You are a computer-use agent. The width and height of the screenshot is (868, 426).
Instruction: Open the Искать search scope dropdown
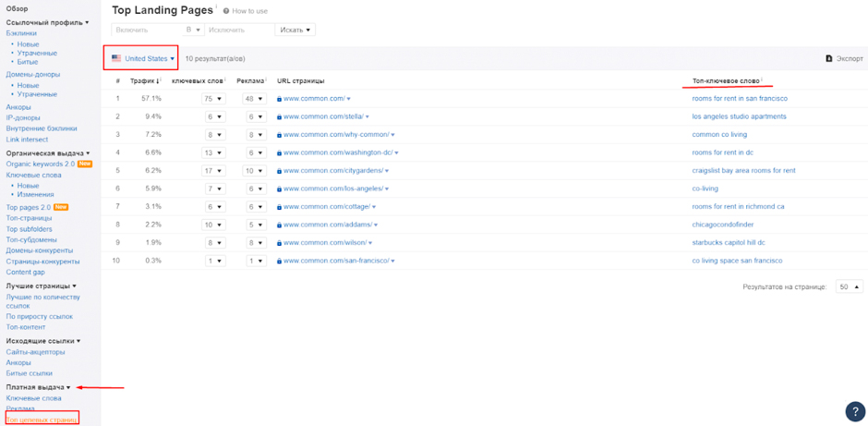295,30
